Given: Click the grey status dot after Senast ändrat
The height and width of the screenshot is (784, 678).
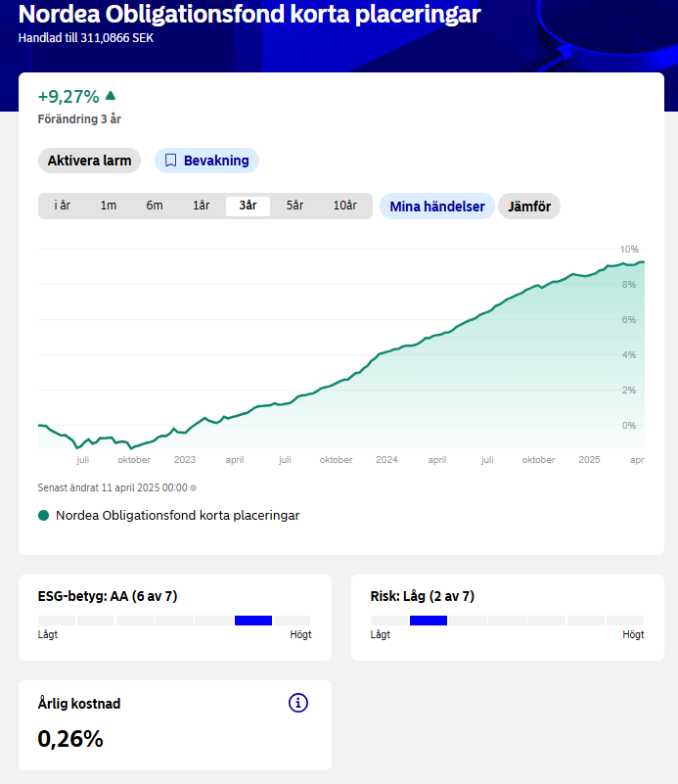Looking at the screenshot, I should tap(194, 488).
